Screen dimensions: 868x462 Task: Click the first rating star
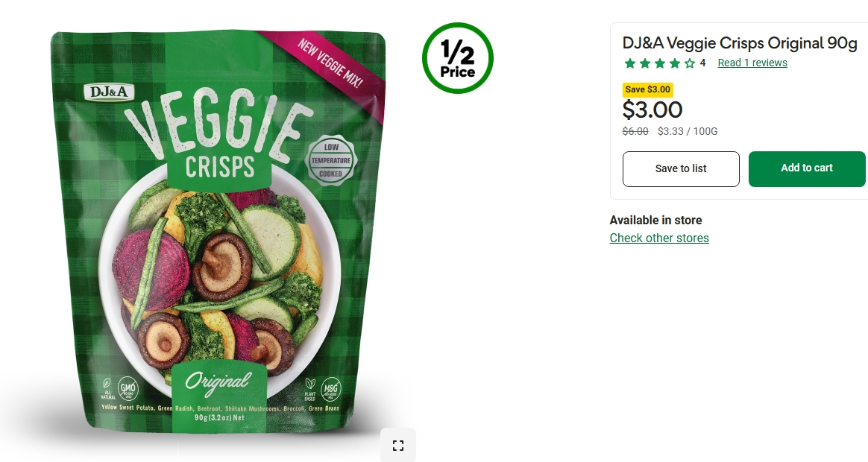pos(630,63)
